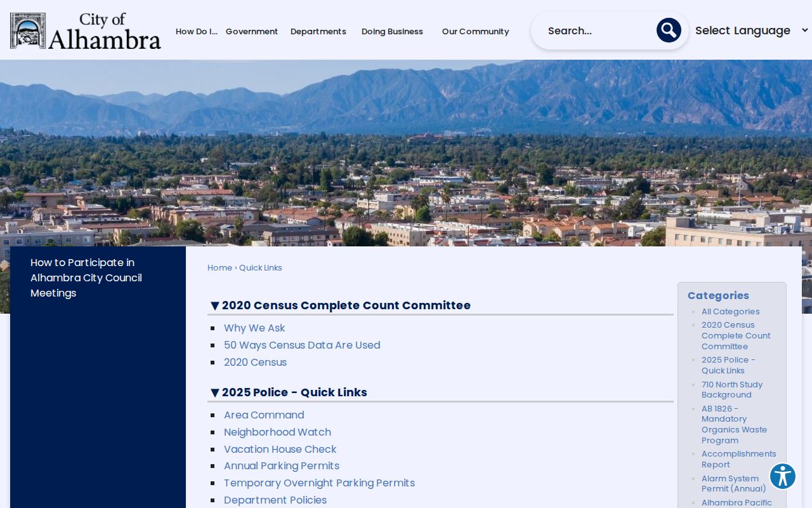The height and width of the screenshot is (508, 812).
Task: Open the Area Command link
Action: 264,415
